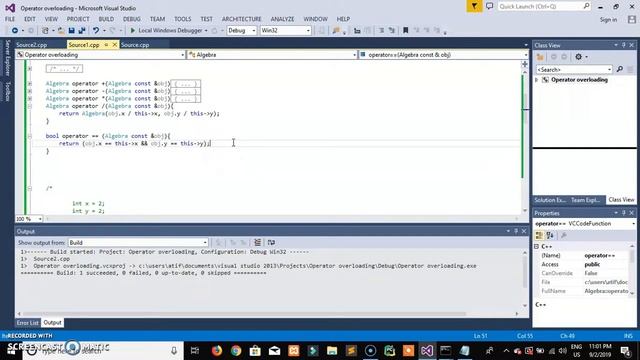Screen dimensions: 640x360
Task: Pin the Source1.cpp tab
Action: click(106, 44)
